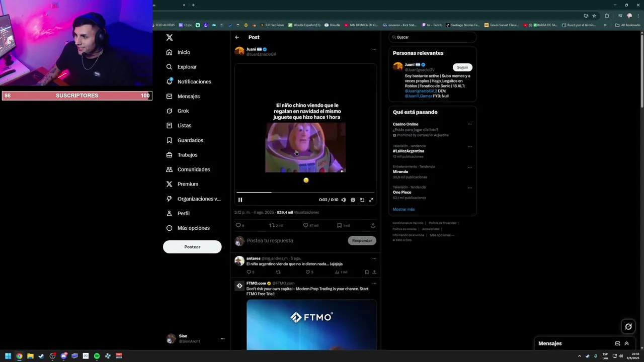Open Mensajes in the sidebar
This screenshot has width=644, height=362.
(x=183, y=96)
